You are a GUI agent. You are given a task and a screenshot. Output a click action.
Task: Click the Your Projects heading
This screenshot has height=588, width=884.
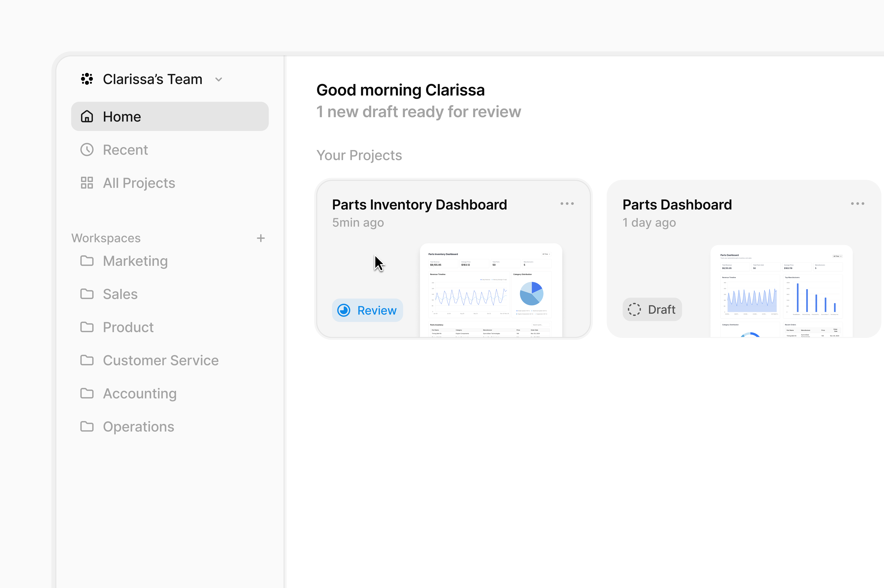(359, 155)
